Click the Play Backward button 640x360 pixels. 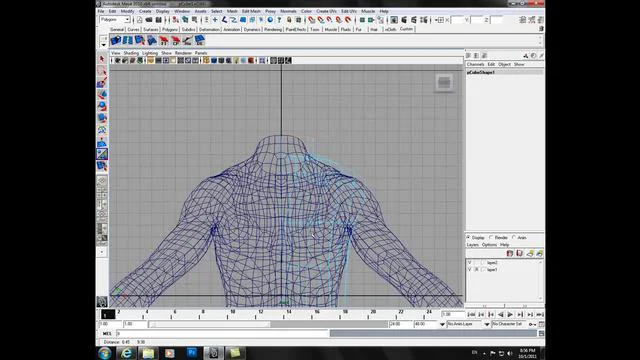pos(500,315)
